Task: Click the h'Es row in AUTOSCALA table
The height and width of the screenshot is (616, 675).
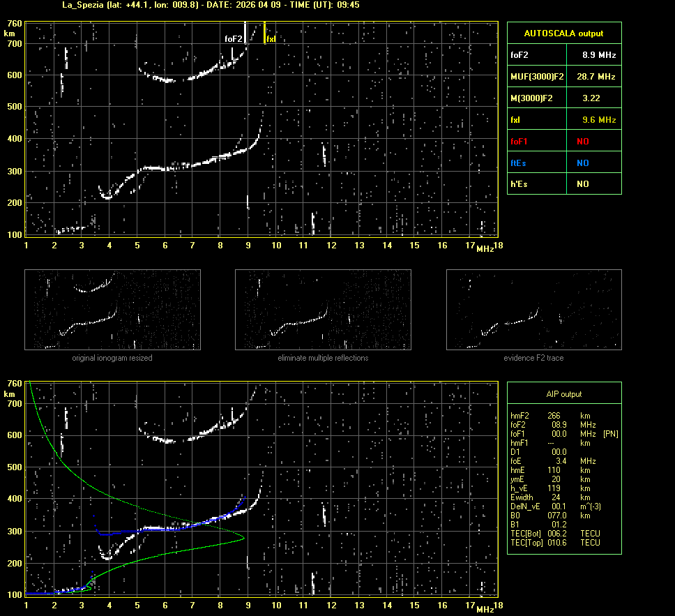Action: click(x=563, y=184)
